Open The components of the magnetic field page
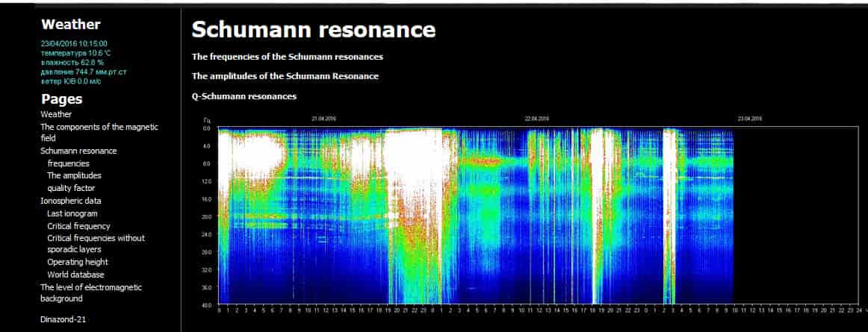The height and width of the screenshot is (332, 868). click(99, 132)
